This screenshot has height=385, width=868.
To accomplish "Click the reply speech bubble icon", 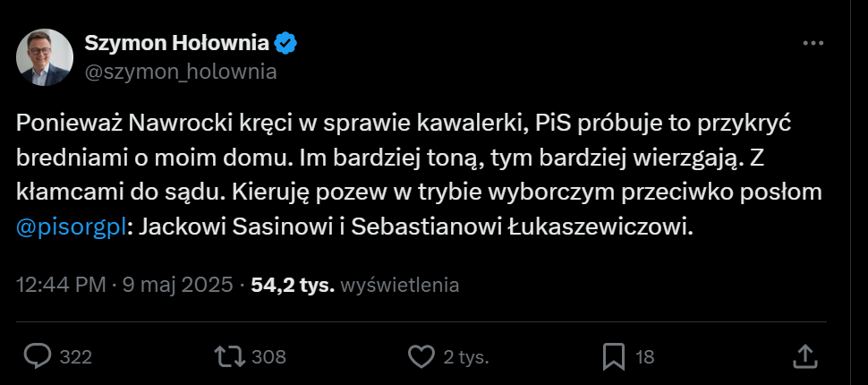I will coord(37,356).
